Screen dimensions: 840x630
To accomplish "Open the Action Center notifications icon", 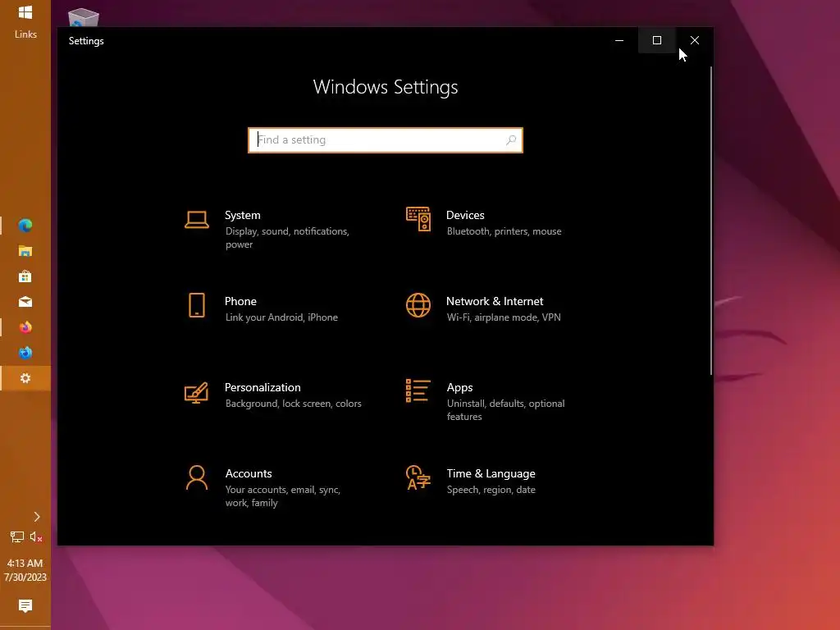I will click(25, 606).
